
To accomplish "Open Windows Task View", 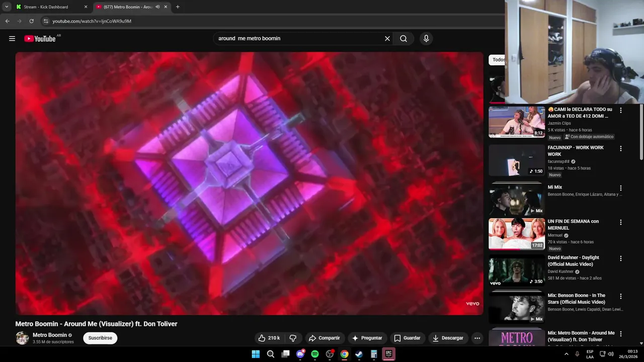I will 285,354.
